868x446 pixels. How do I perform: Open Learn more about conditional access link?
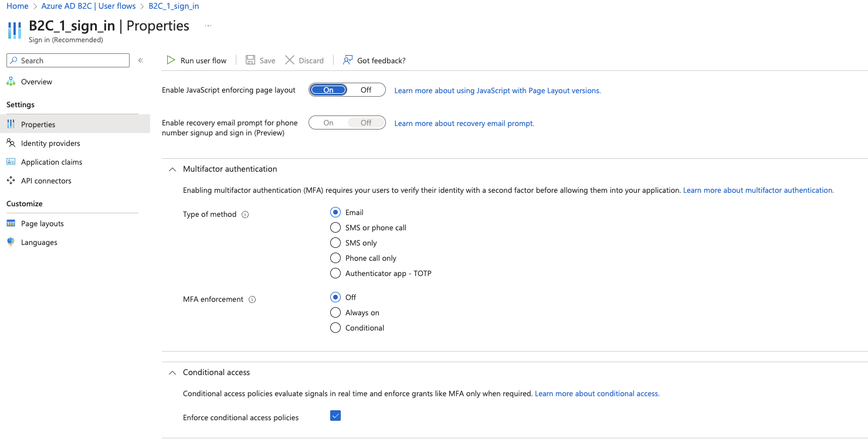point(597,393)
